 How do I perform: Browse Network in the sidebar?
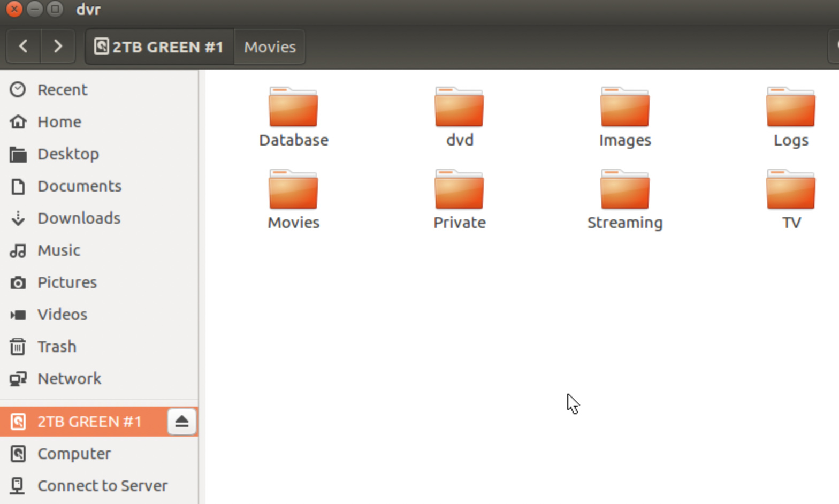[69, 379]
